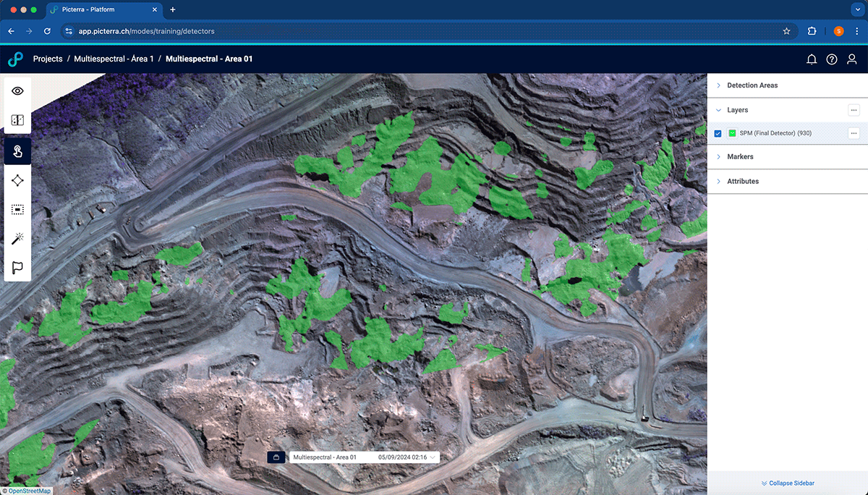Click the browser forward arrow

(29, 31)
